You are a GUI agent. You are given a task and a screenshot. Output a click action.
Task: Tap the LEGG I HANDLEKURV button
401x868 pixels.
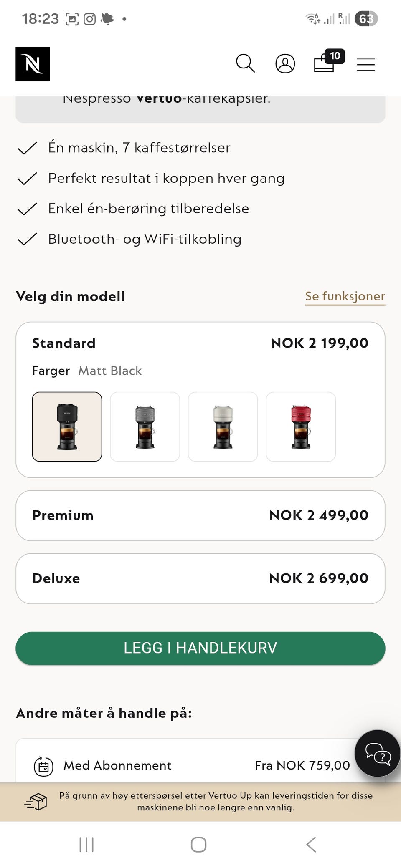[200, 648]
